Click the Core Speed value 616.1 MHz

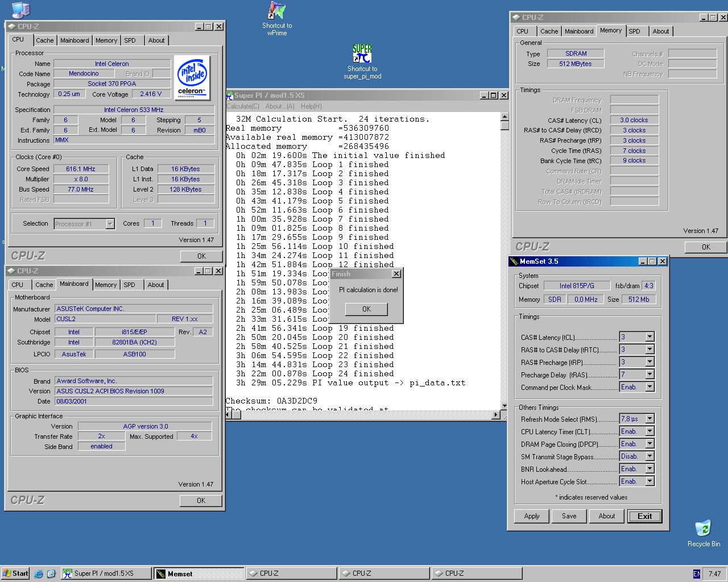81,169
